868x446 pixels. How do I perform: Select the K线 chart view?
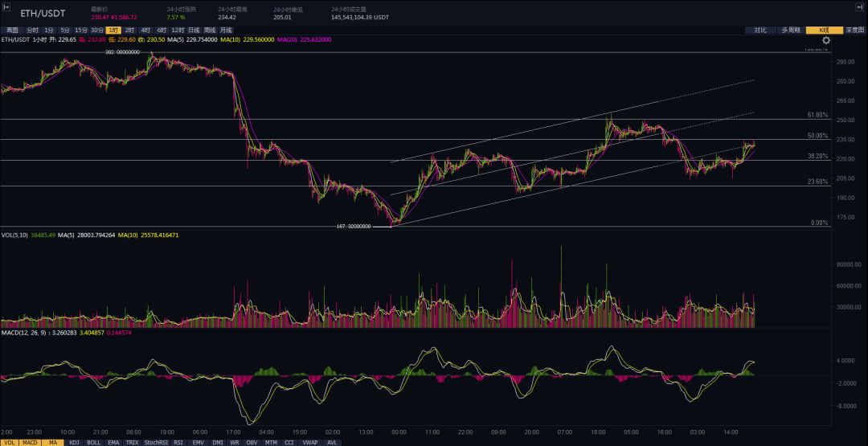click(824, 31)
